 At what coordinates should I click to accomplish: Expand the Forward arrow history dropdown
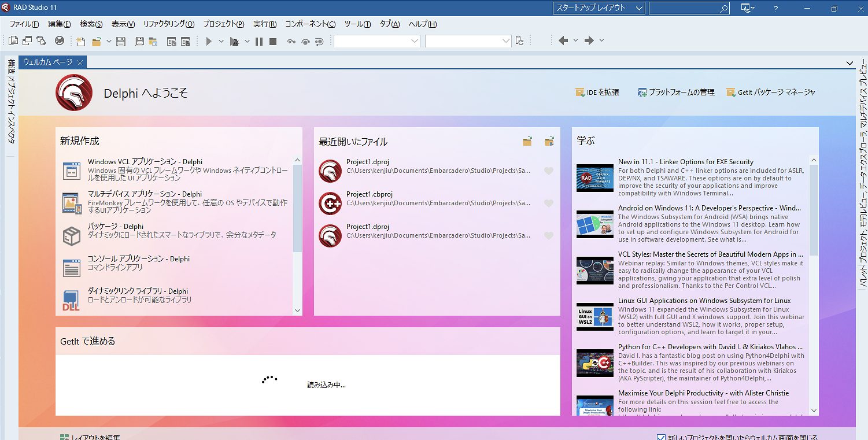[x=601, y=40]
